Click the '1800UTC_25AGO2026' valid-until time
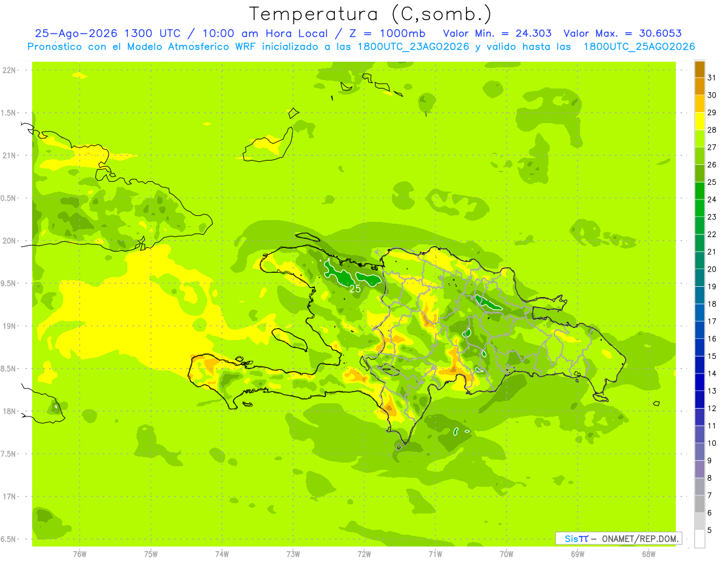The width and height of the screenshot is (728, 562). 639,47
